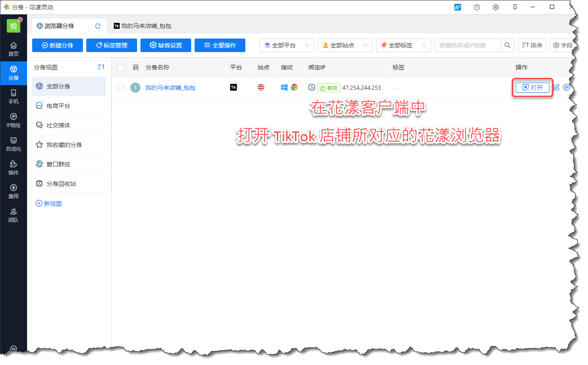Open the 自动化 automation section
Image resolution: width=588 pixels, height=365 pixels.
14,144
